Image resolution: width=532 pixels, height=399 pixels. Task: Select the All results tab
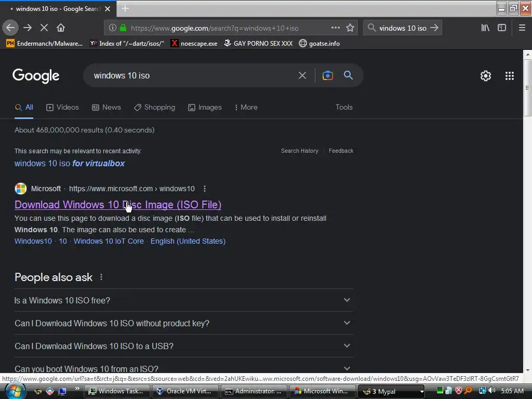coord(24,107)
